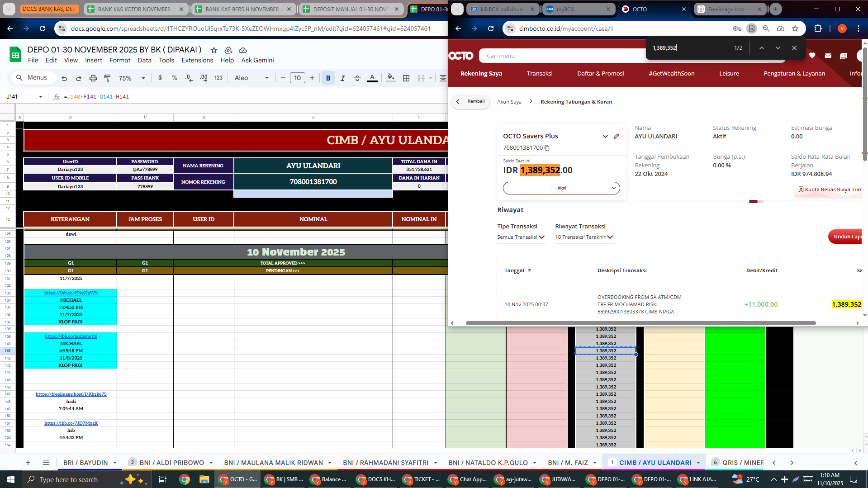Copy account number 708001381700

point(547,148)
